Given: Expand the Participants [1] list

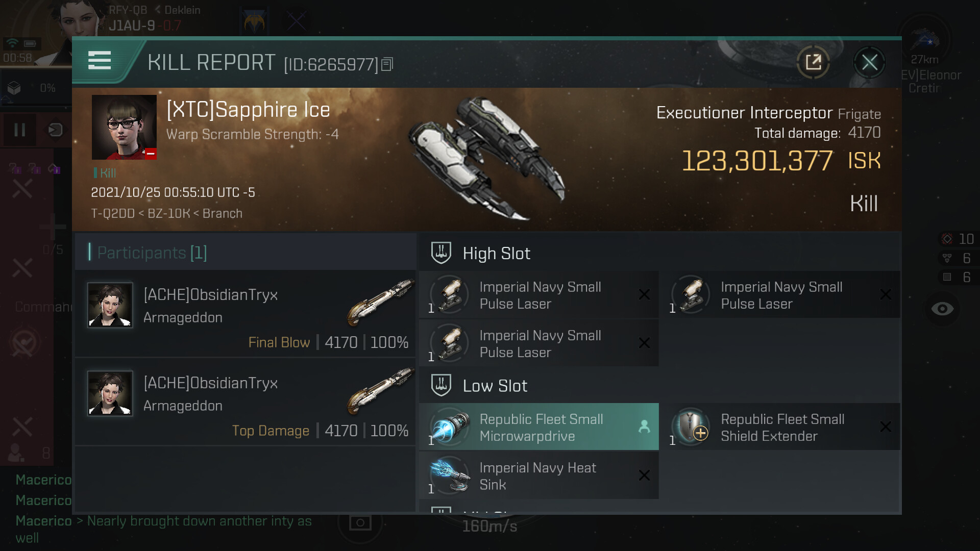Looking at the screenshot, I should pyautogui.click(x=152, y=253).
